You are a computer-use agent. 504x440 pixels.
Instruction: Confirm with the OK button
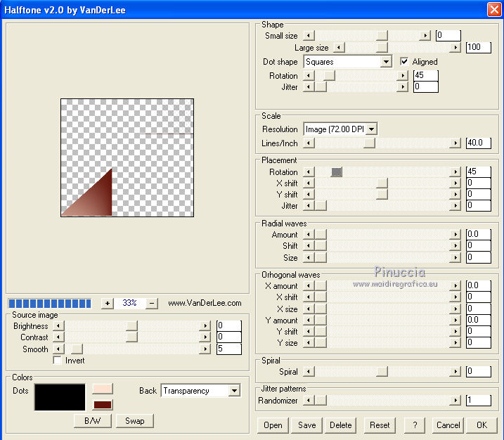[x=482, y=425]
